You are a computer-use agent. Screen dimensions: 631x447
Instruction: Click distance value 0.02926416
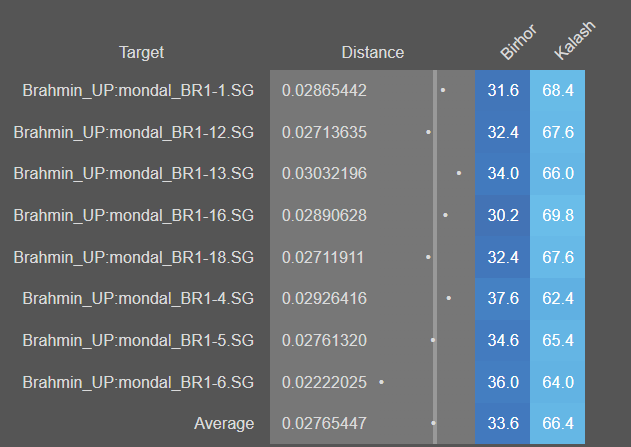pos(324,299)
